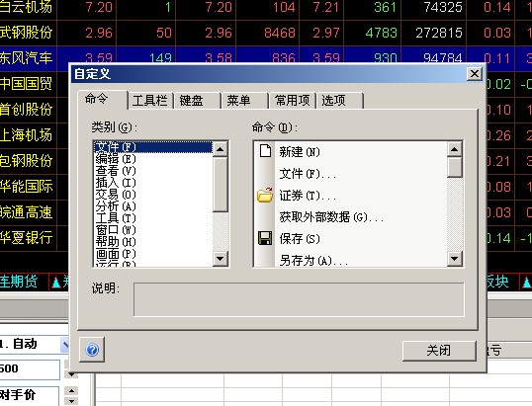Select 上海机场 in the stock list

(x=26, y=135)
